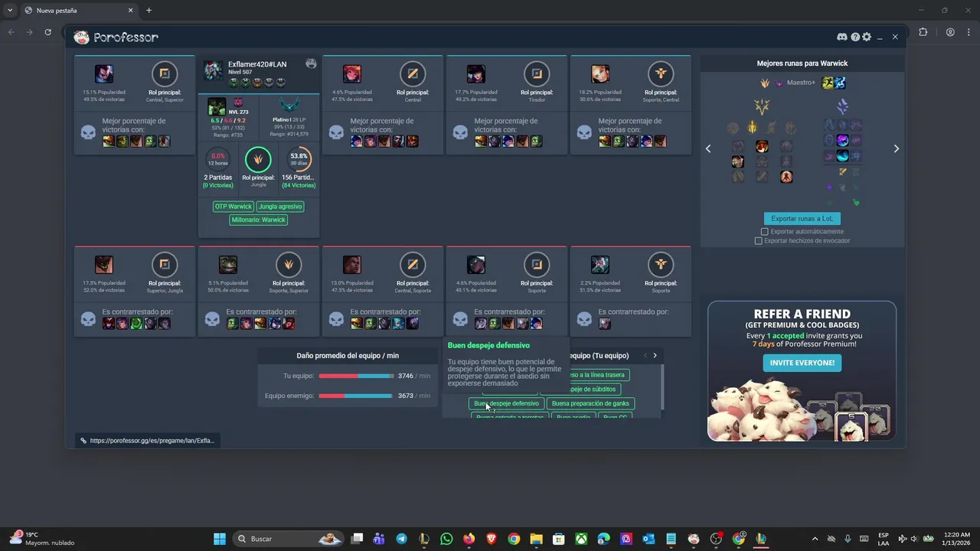This screenshot has height=551, width=980.
Task: Enable Exportar automáticamente checkbox
Action: (764, 231)
